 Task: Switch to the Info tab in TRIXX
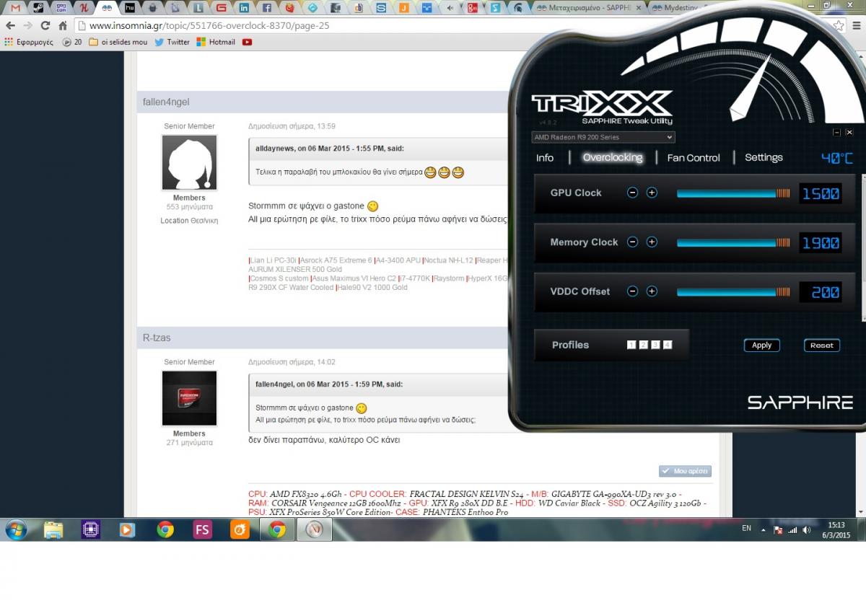pyautogui.click(x=545, y=158)
